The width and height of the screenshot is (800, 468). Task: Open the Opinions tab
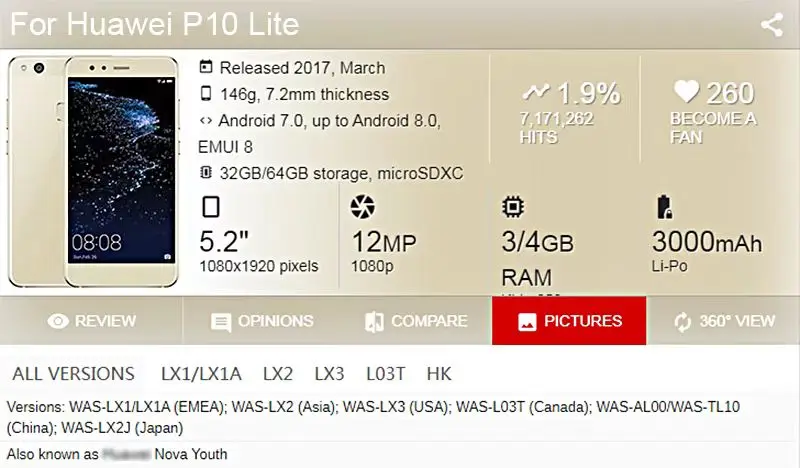click(262, 321)
